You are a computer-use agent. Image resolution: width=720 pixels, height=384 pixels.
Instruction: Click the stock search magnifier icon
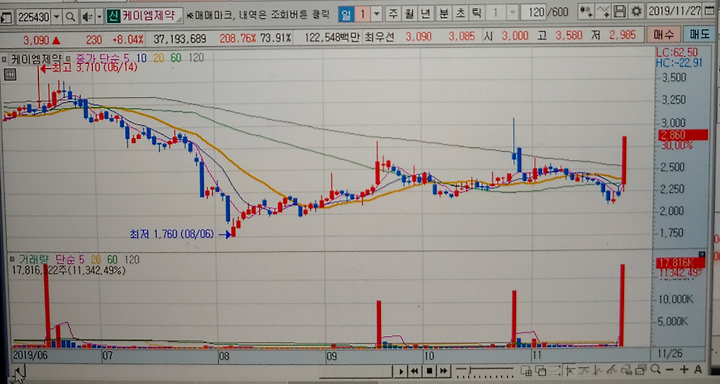pyautogui.click(x=70, y=17)
